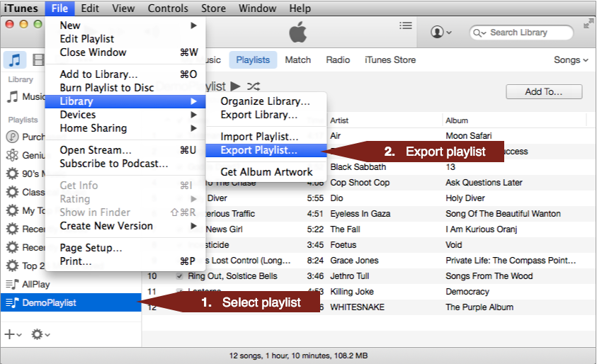Open the View menu
The image size is (597, 364).
click(x=123, y=8)
